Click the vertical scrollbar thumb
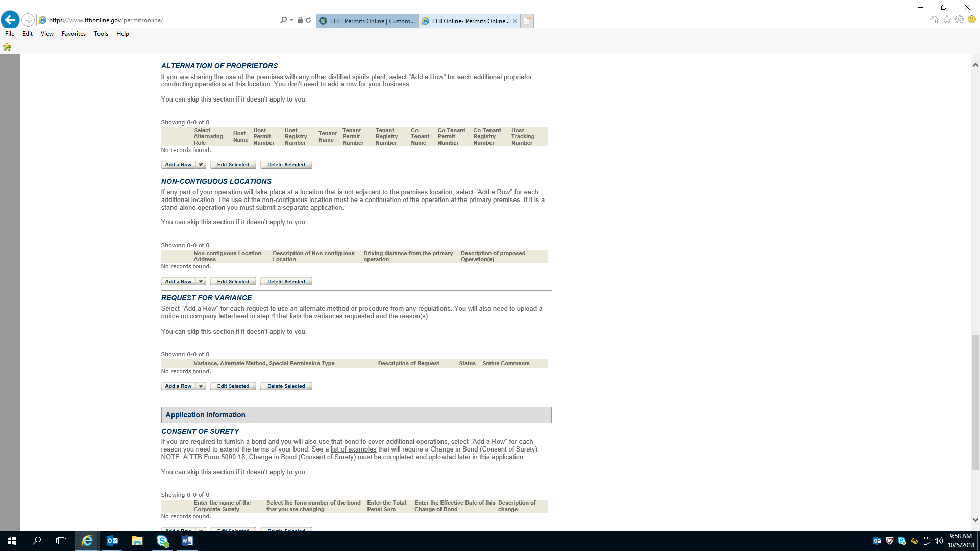 pyautogui.click(x=975, y=402)
